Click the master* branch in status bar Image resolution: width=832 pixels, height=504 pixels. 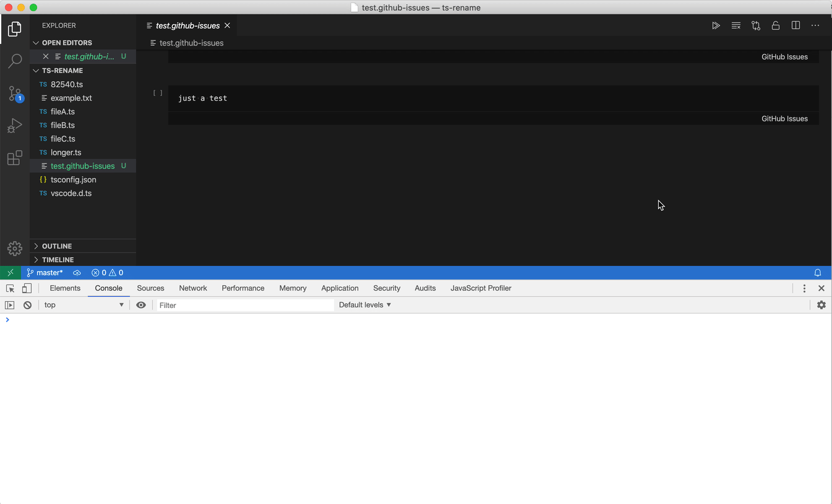point(45,273)
